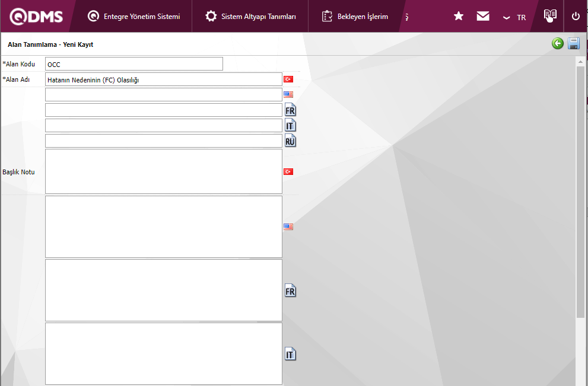
Task: Click the power logout icon
Action: coord(576,16)
